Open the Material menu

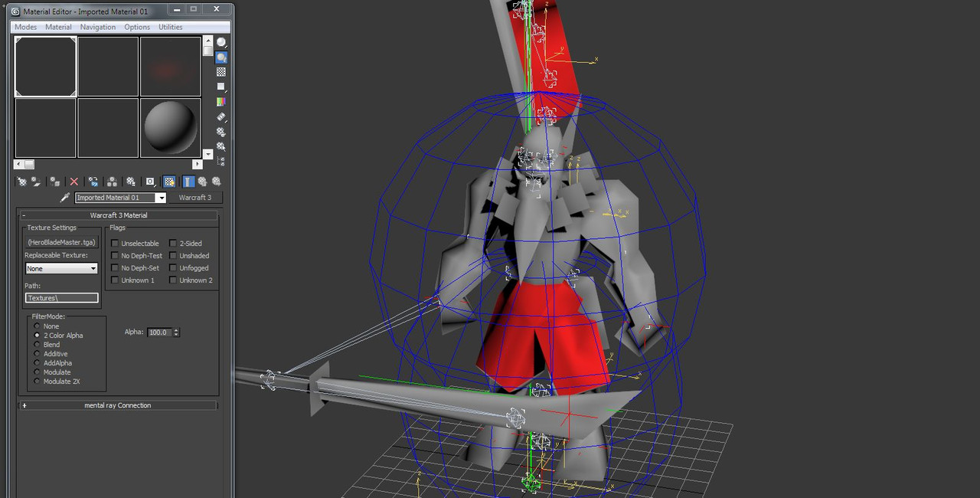pos(58,27)
